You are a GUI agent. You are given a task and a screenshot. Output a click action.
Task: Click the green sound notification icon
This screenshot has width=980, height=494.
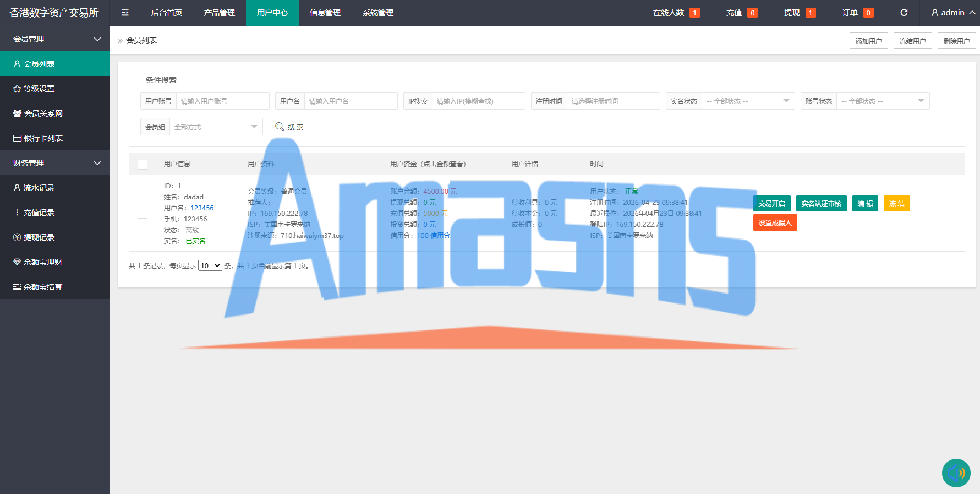click(956, 473)
